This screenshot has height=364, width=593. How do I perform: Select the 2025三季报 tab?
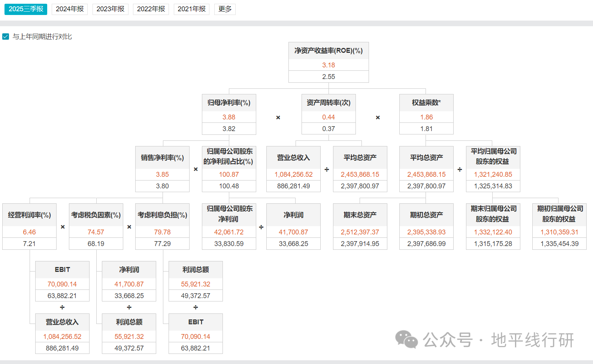pyautogui.click(x=26, y=9)
